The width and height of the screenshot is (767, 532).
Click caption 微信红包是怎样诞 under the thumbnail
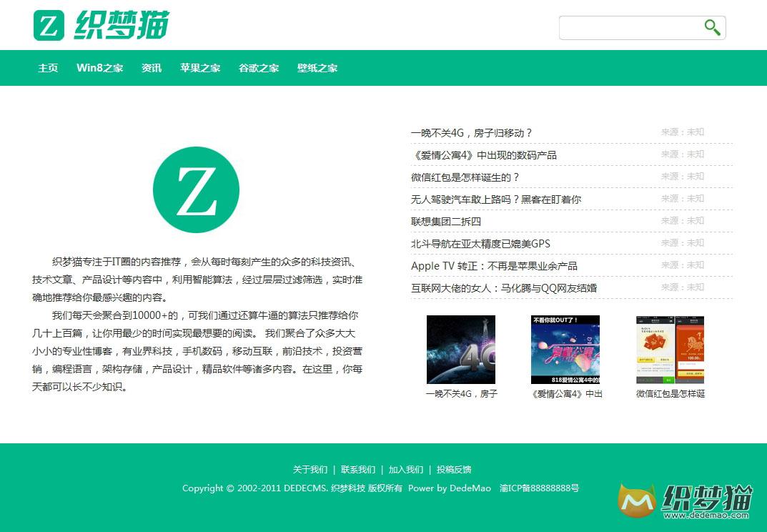[x=670, y=394]
